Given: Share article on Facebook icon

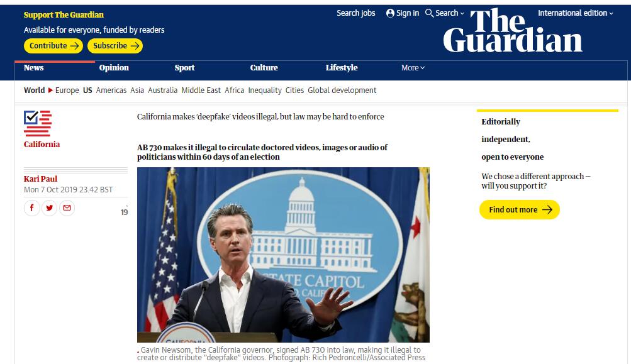Looking at the screenshot, I should 31,208.
